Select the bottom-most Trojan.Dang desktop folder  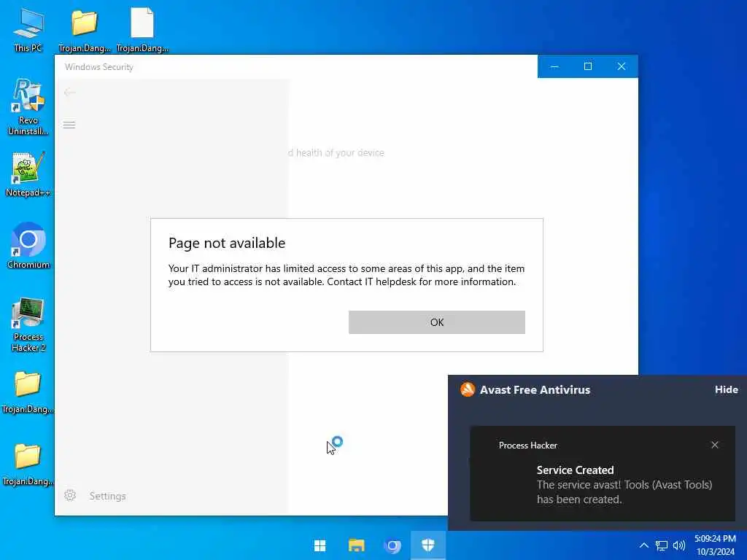pyautogui.click(x=28, y=464)
